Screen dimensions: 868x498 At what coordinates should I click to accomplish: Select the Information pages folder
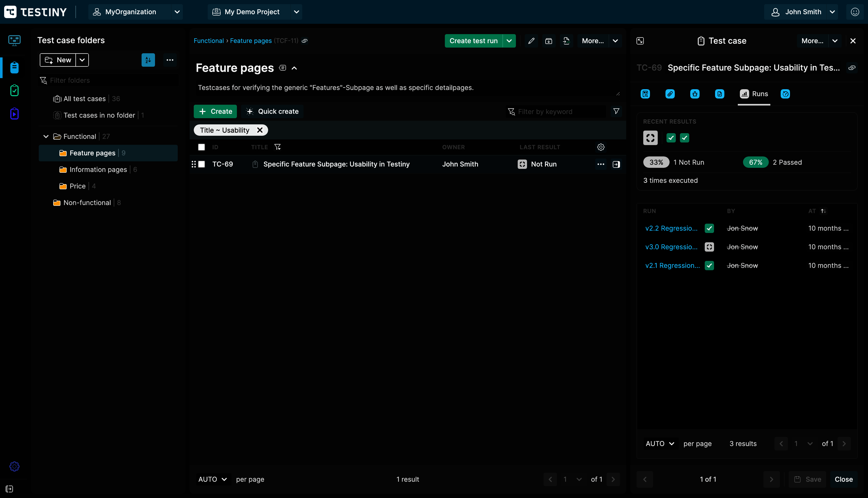pyautogui.click(x=98, y=169)
